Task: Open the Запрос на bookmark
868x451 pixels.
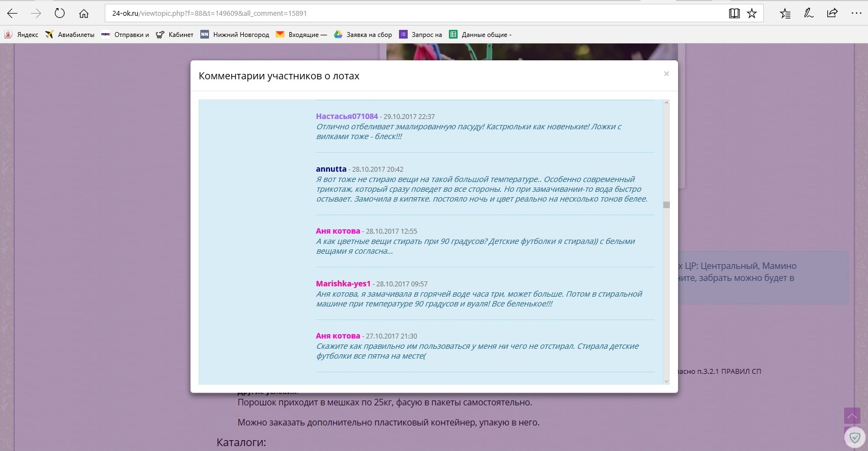Action: (421, 35)
